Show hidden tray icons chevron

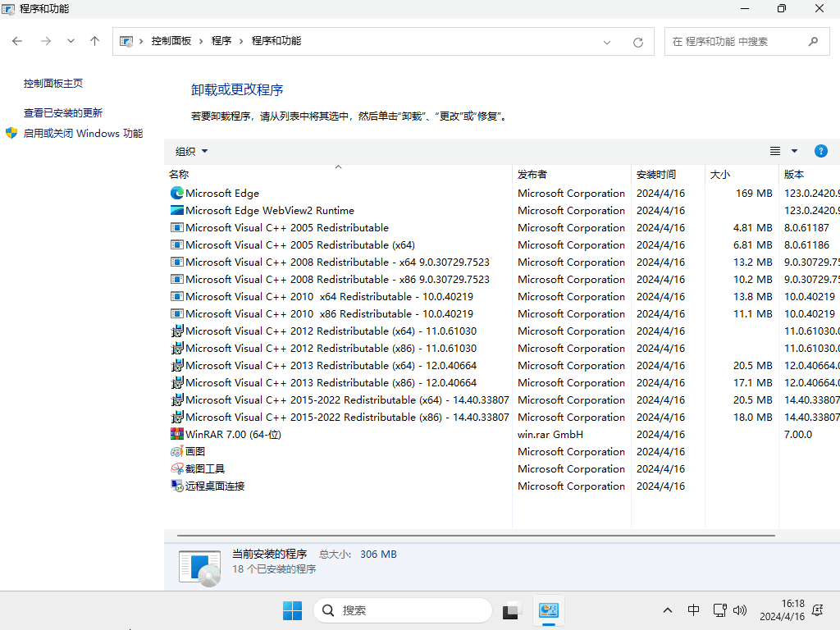668,610
